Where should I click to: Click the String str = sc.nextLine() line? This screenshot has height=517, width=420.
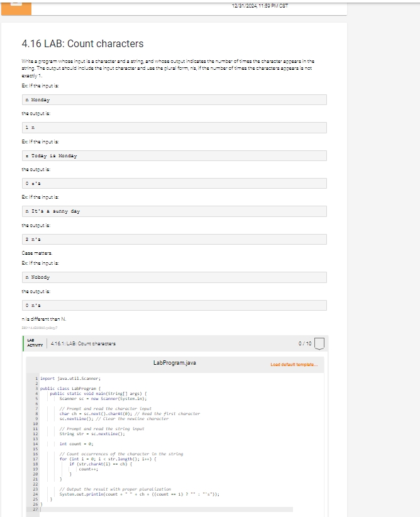point(92,434)
